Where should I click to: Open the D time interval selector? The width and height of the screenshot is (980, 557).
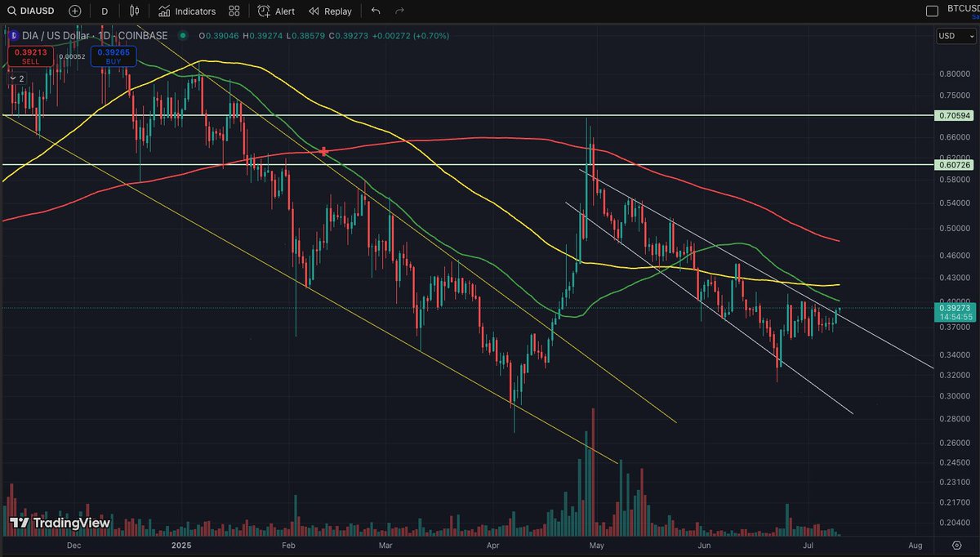104,11
